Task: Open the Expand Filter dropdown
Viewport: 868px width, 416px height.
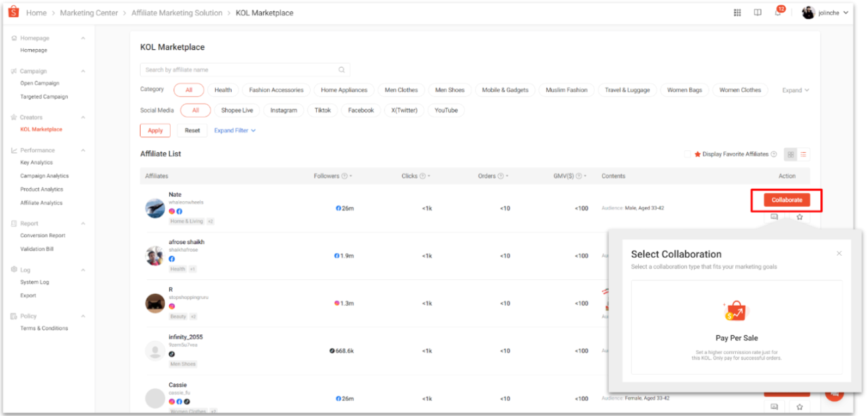Action: [x=234, y=130]
